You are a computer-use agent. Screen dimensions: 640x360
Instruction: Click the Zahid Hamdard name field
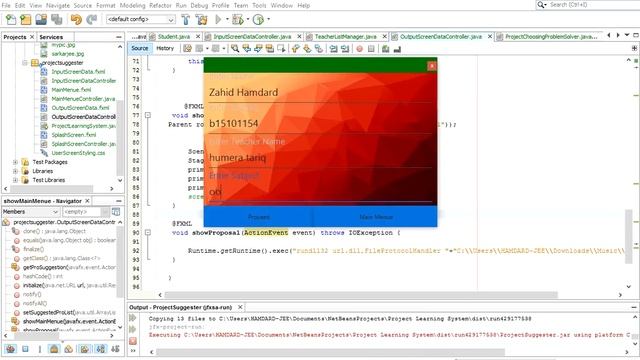(320, 92)
